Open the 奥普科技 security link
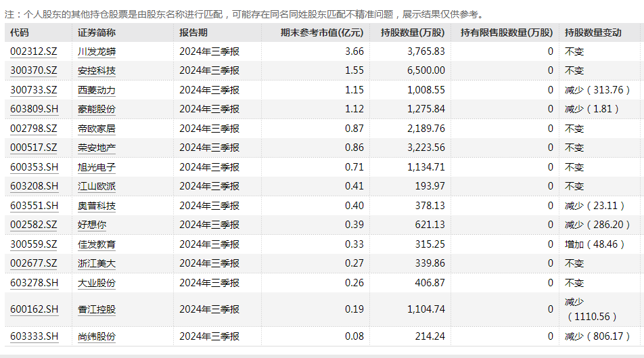 [97, 206]
